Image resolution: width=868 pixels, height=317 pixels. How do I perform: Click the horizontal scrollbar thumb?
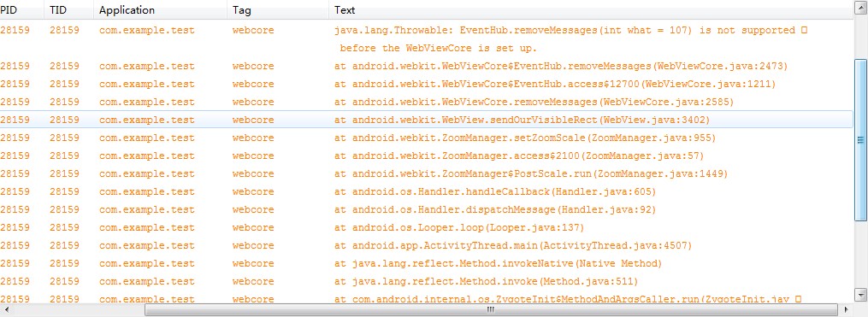click(491, 310)
